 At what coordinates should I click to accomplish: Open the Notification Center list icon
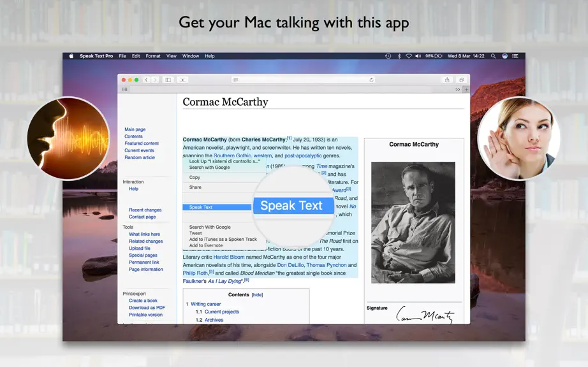tap(515, 56)
